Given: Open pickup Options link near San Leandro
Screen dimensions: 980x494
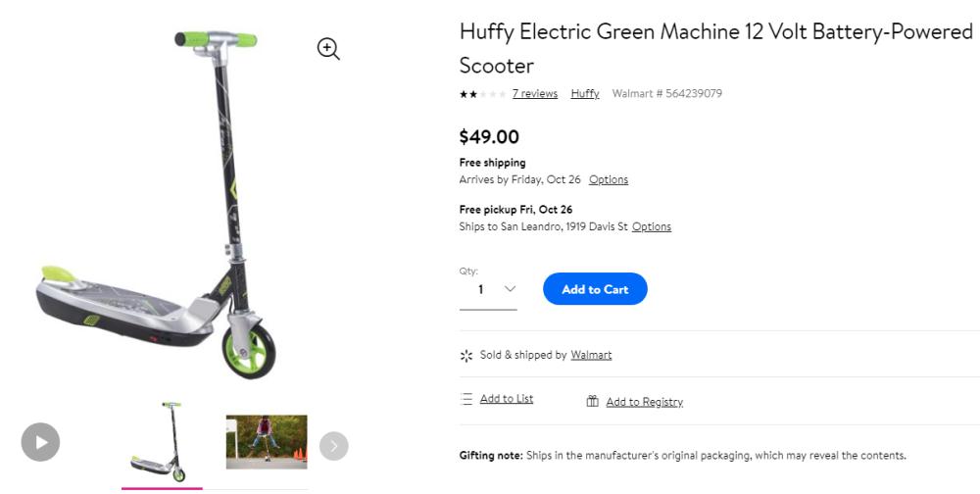Looking at the screenshot, I should (652, 227).
